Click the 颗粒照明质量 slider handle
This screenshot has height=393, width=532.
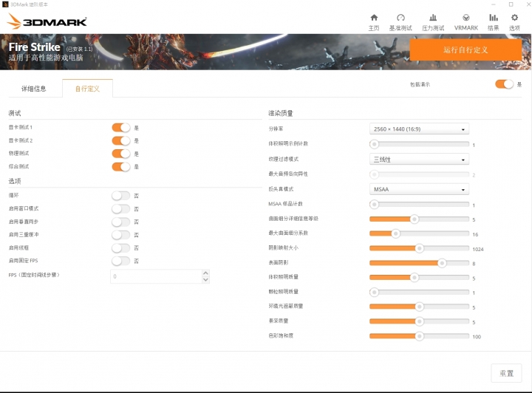coord(374,292)
